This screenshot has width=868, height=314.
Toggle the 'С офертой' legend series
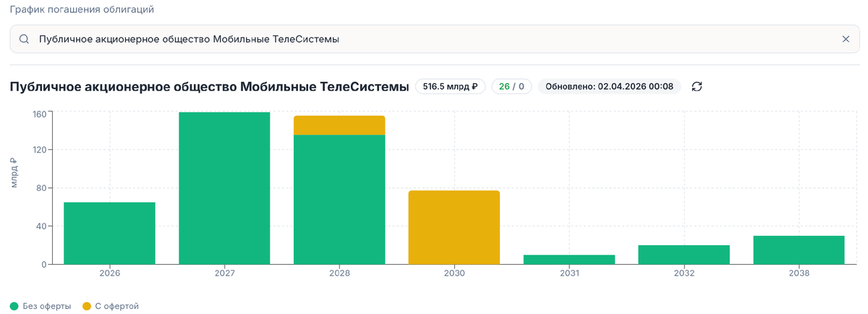click(111, 306)
